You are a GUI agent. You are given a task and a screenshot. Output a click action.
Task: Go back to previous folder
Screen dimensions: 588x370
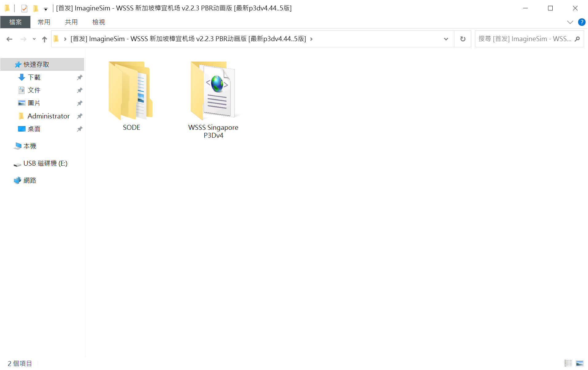9,39
